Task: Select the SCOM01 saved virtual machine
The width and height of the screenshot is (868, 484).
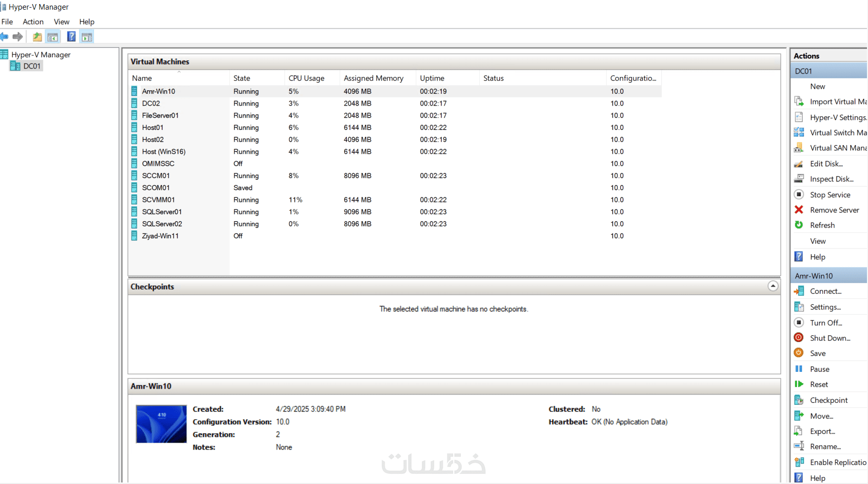Action: click(395, 188)
